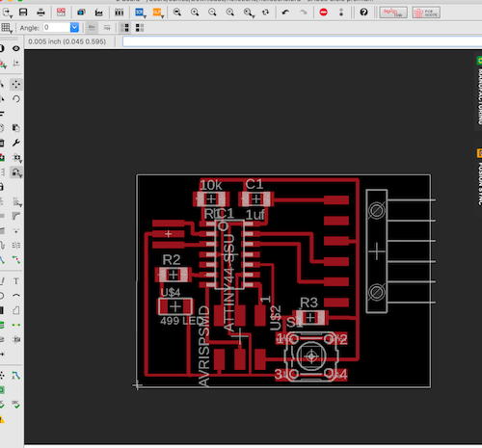Select the Signal airwire tool

click(x=15, y=325)
